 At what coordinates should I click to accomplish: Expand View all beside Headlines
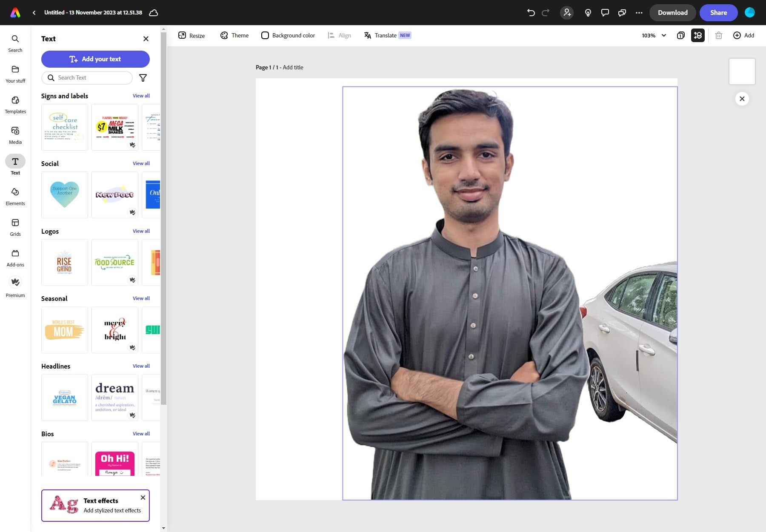point(141,366)
